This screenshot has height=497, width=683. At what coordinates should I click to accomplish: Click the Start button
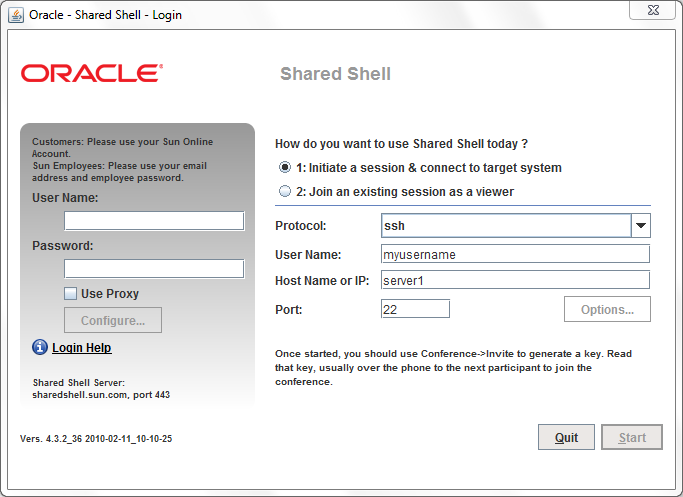tap(632, 437)
